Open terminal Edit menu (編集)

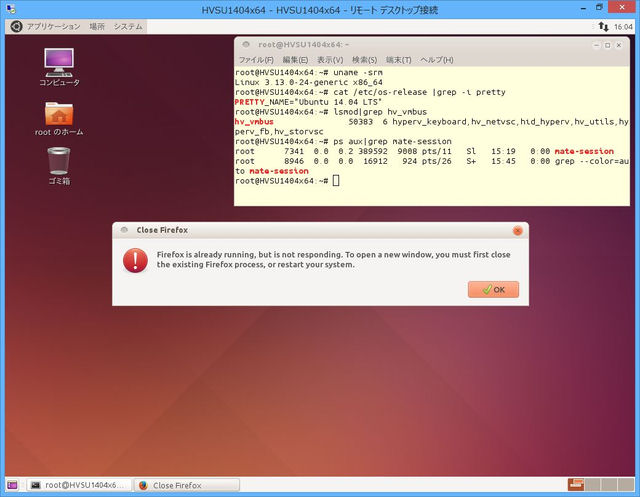[x=295, y=60]
